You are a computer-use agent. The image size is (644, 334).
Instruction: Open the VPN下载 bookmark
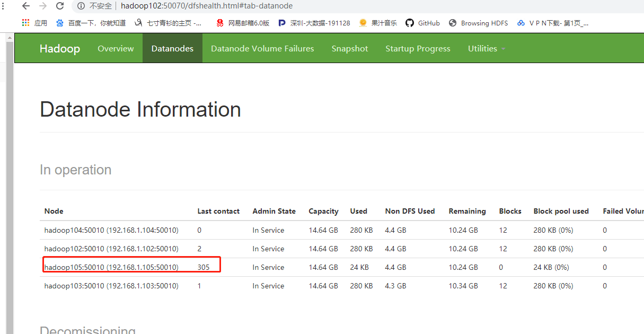tap(553, 23)
